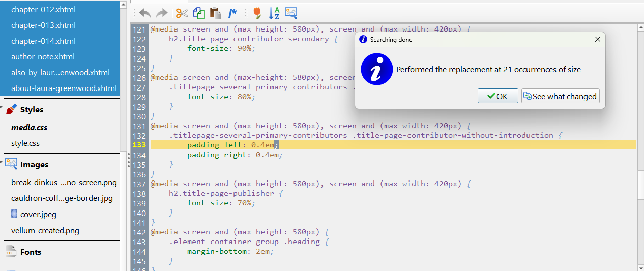
Task: Click font-size: 70% in editor
Action: 221,203
